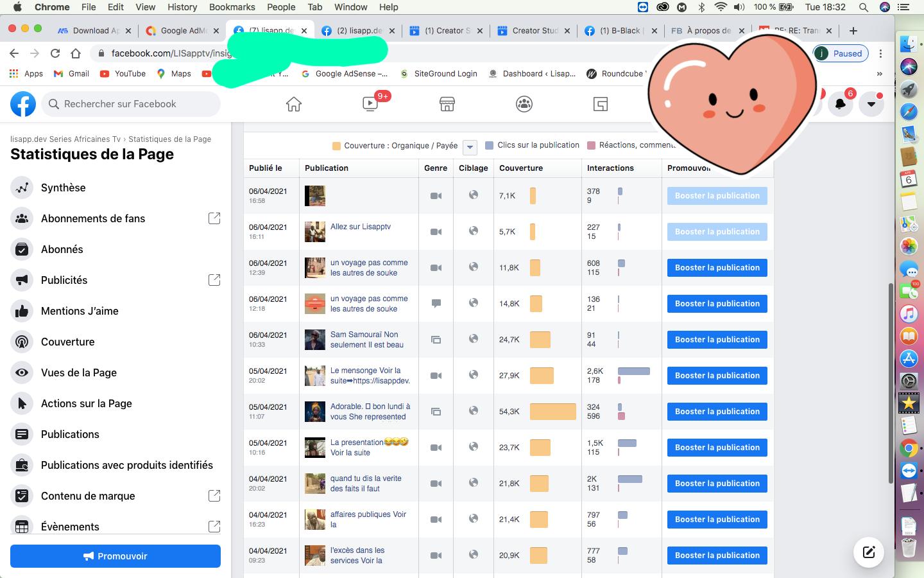
Task: Open the Facebook account dropdown arrow
Action: point(871,104)
